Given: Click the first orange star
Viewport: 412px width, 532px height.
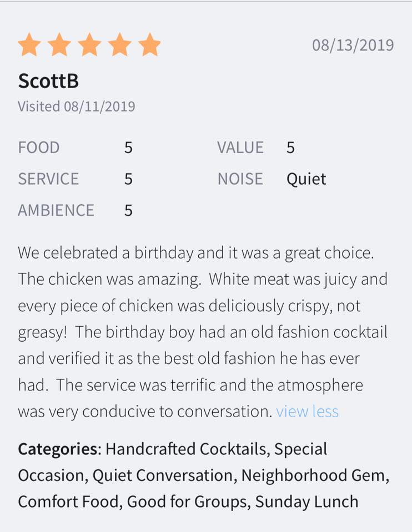Looking at the screenshot, I should [x=29, y=45].
